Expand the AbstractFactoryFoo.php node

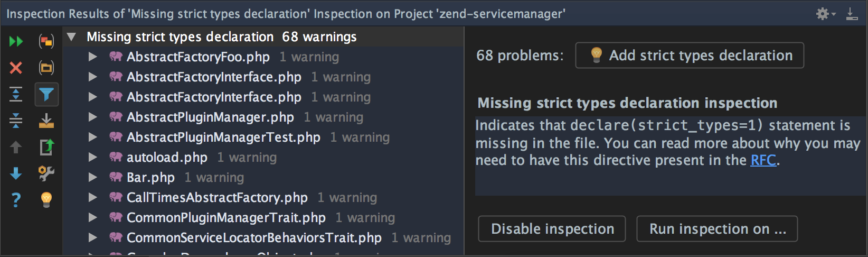[x=92, y=57]
